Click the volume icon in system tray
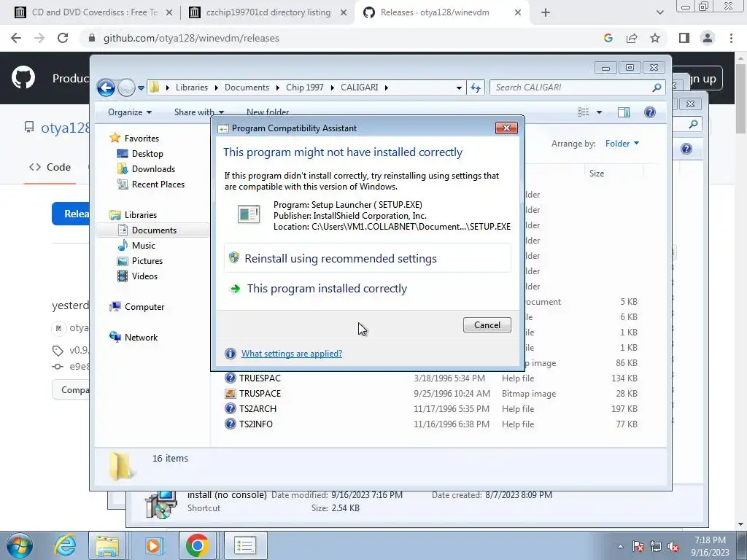 tap(673, 547)
